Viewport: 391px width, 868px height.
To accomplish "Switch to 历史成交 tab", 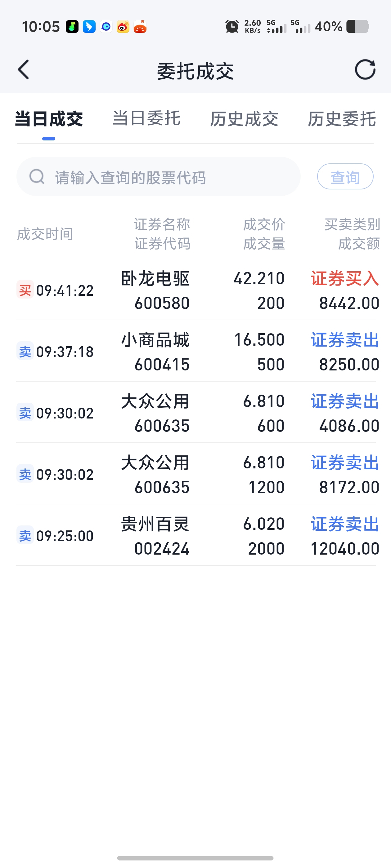I will point(244,119).
